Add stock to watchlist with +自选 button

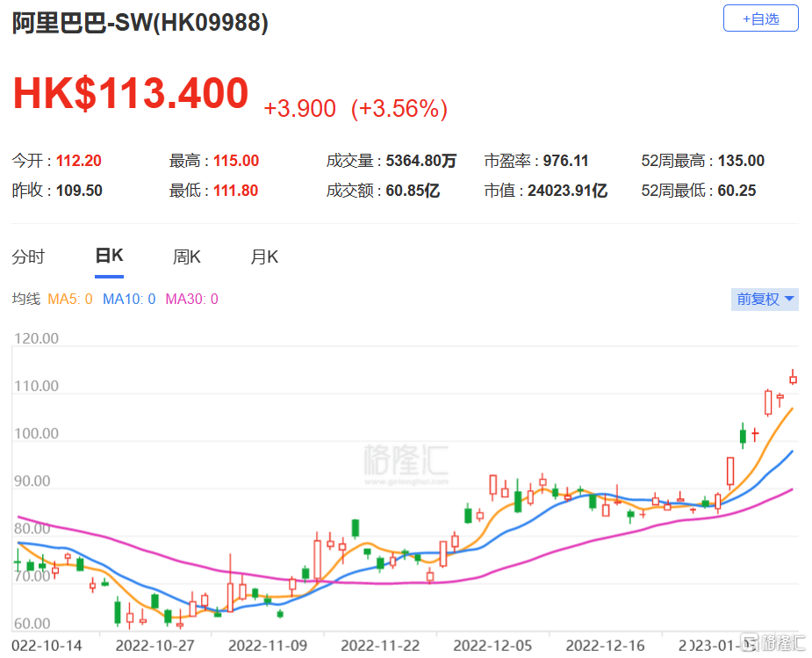point(760,18)
